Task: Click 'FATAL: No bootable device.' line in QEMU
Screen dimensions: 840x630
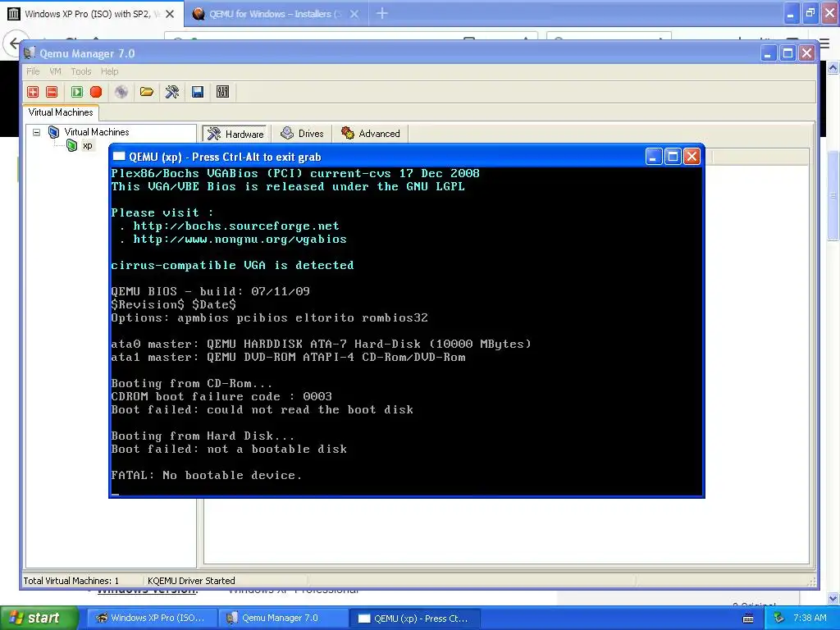Action: pos(206,475)
